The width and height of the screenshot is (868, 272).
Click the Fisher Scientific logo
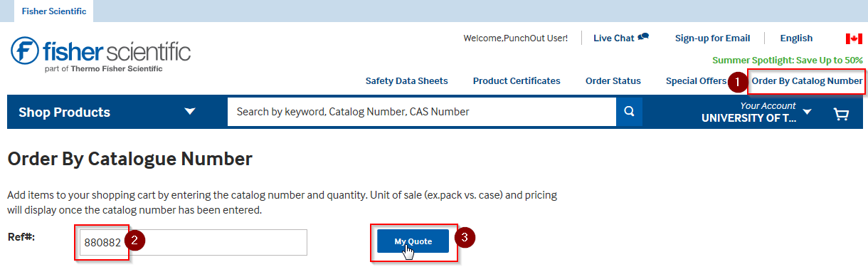(101, 54)
